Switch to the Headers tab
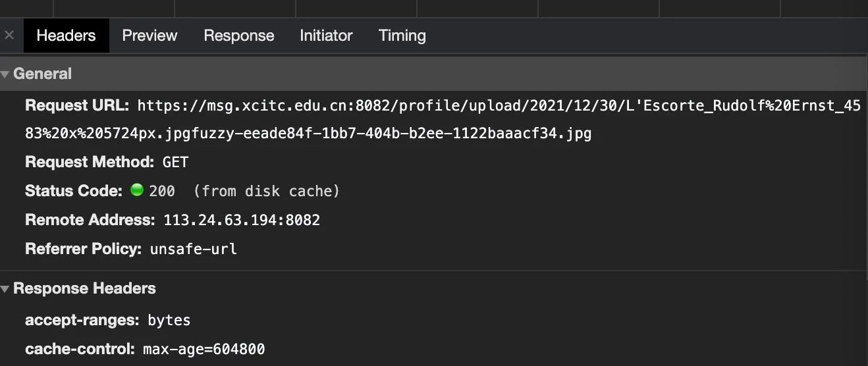This screenshot has width=868, height=366. pyautogui.click(x=66, y=36)
